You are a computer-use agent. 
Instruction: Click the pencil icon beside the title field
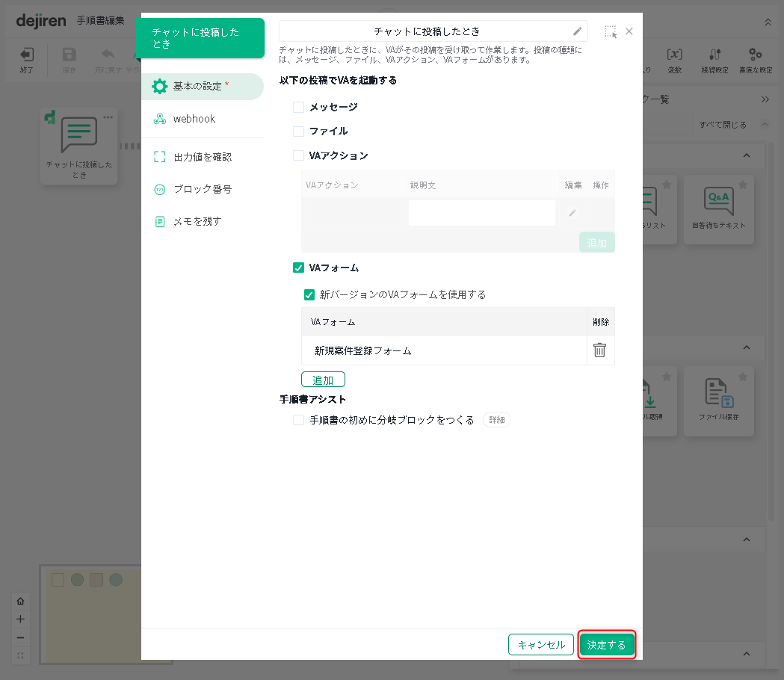(577, 31)
